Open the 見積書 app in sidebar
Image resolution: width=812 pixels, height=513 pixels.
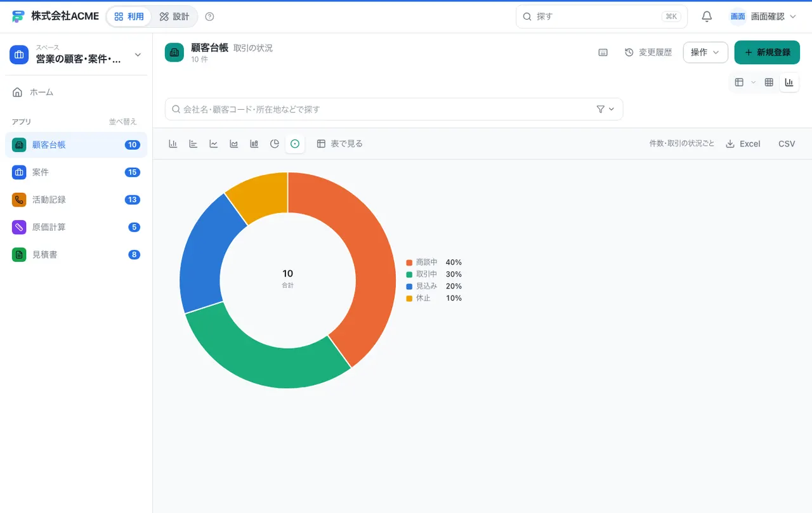(76, 255)
